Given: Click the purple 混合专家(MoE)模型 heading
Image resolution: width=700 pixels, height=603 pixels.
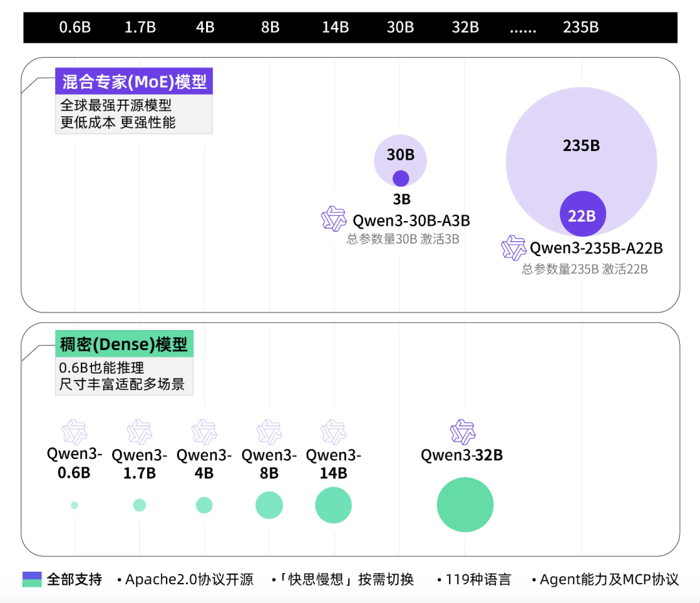Looking at the screenshot, I should pos(134,81).
